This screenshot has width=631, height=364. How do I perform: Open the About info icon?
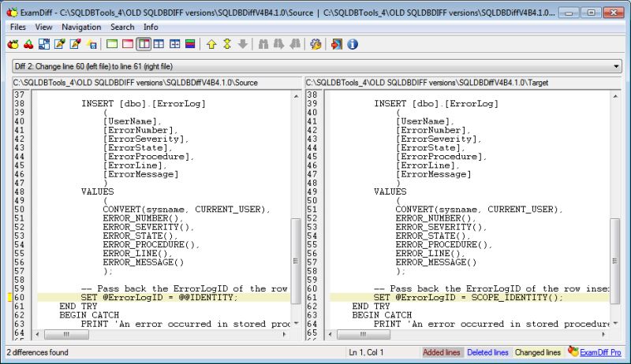pos(353,44)
